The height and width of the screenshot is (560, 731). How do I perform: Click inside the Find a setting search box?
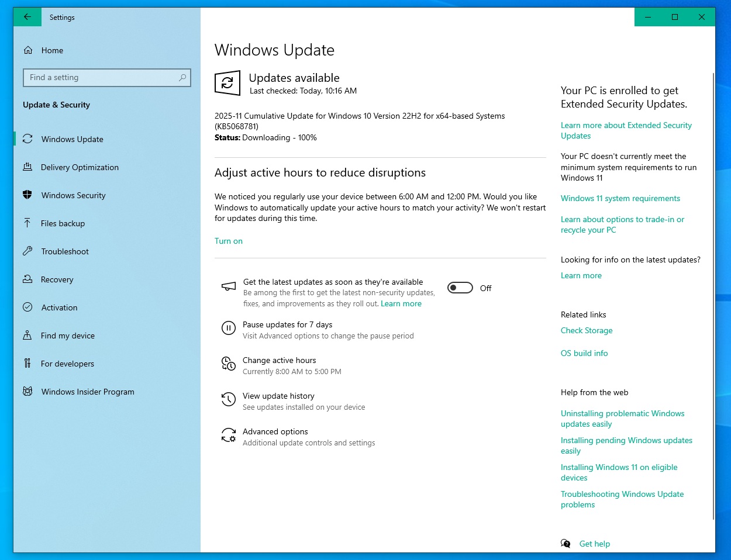[x=107, y=77]
